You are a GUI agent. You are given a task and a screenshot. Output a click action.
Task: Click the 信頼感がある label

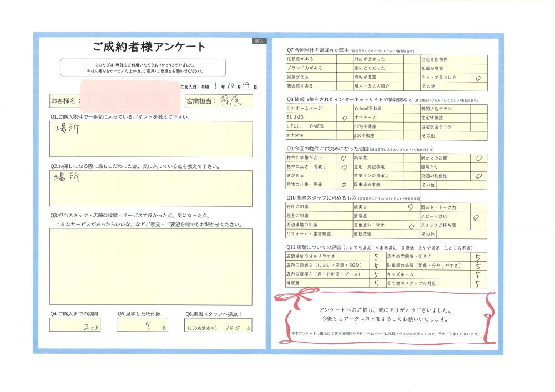tap(300, 59)
